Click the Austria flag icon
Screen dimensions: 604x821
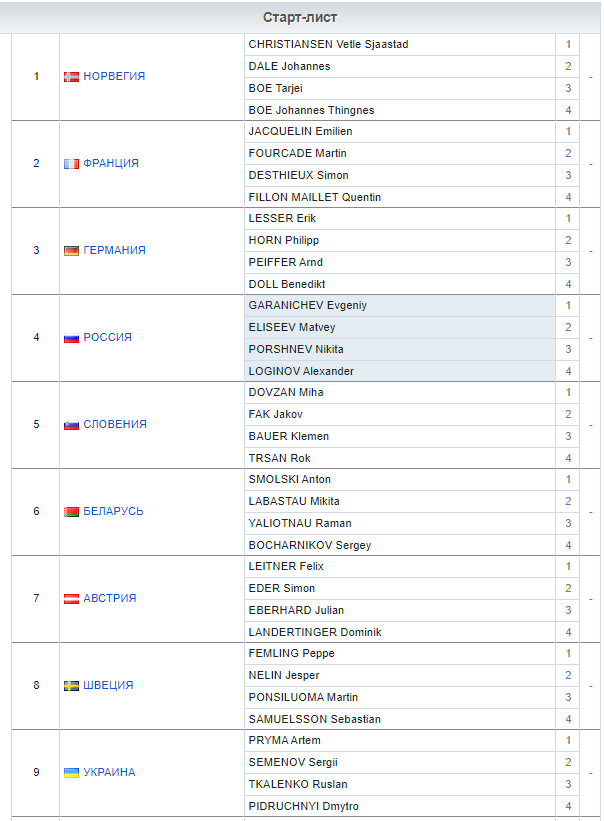(x=71, y=599)
